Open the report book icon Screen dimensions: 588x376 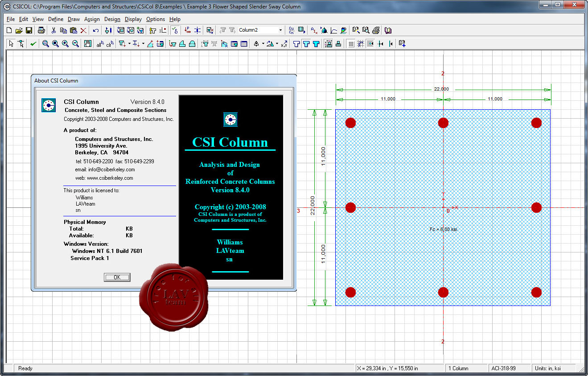pyautogui.click(x=388, y=30)
